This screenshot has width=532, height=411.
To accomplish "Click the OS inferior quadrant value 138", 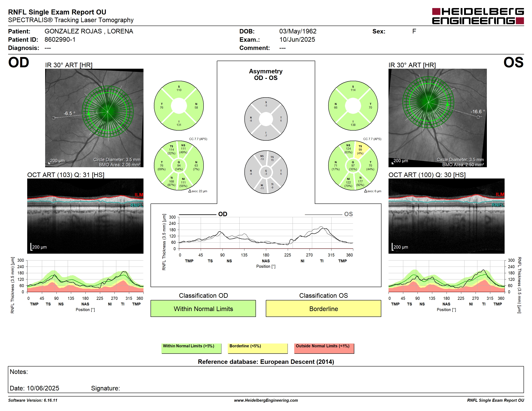I will click(x=353, y=125).
